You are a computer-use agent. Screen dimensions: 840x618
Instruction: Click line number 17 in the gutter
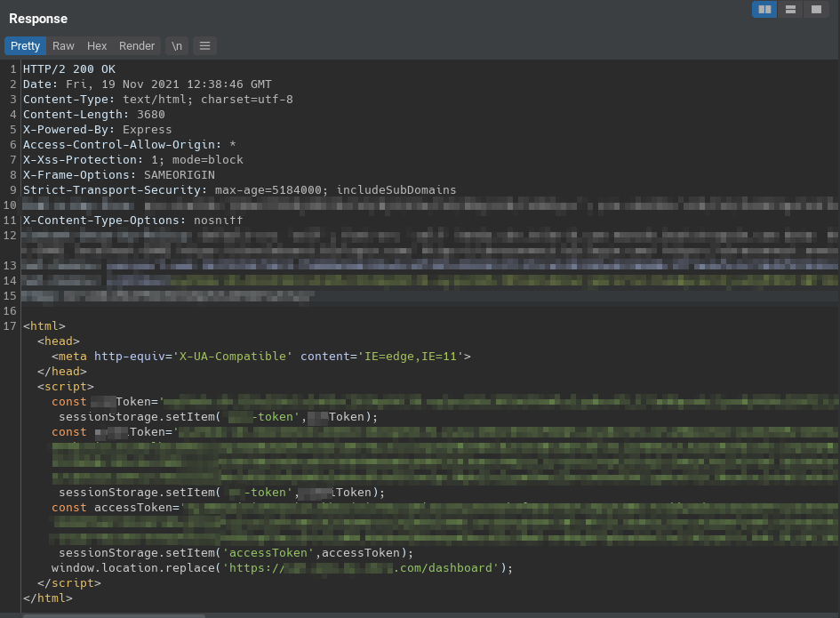(10, 325)
